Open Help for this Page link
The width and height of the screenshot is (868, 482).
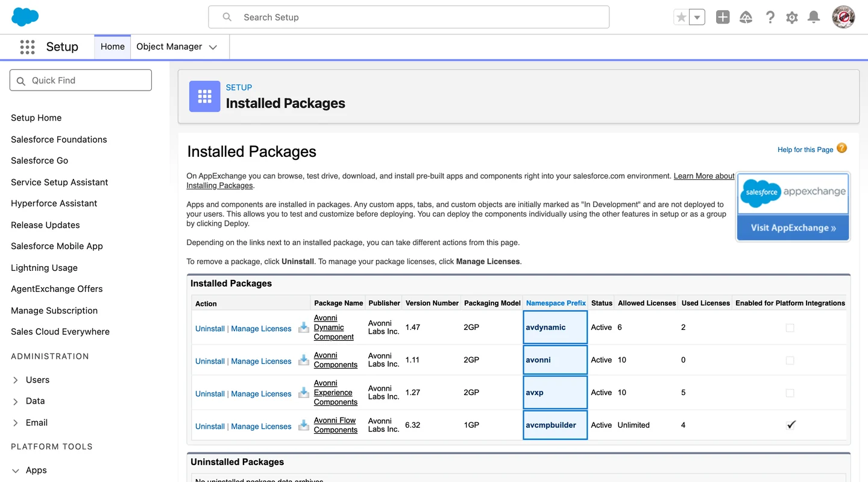805,150
